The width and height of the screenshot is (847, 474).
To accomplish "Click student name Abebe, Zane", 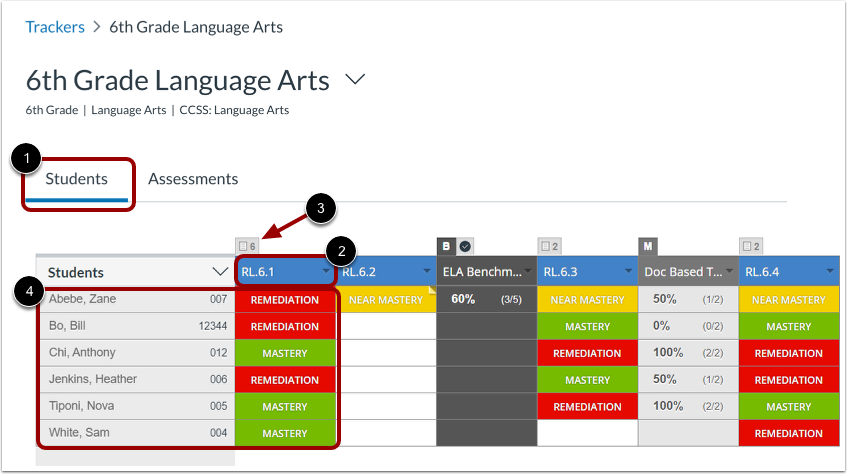I will click(81, 299).
